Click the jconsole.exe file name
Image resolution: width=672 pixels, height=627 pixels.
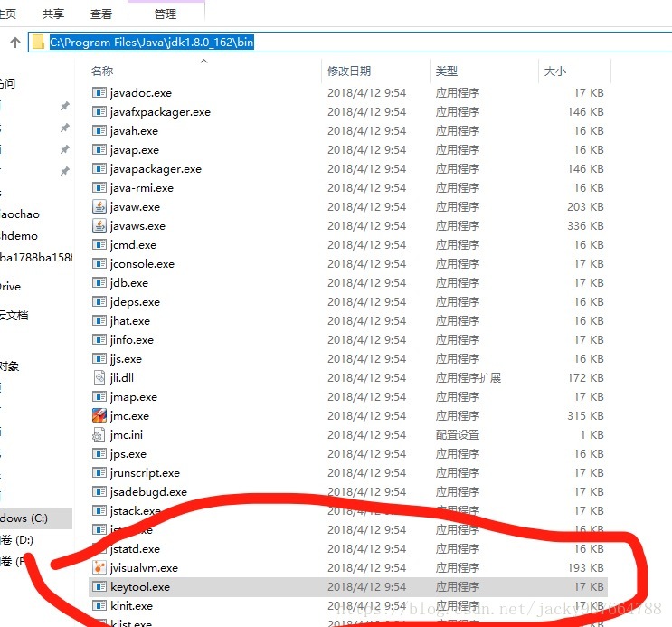(x=142, y=264)
